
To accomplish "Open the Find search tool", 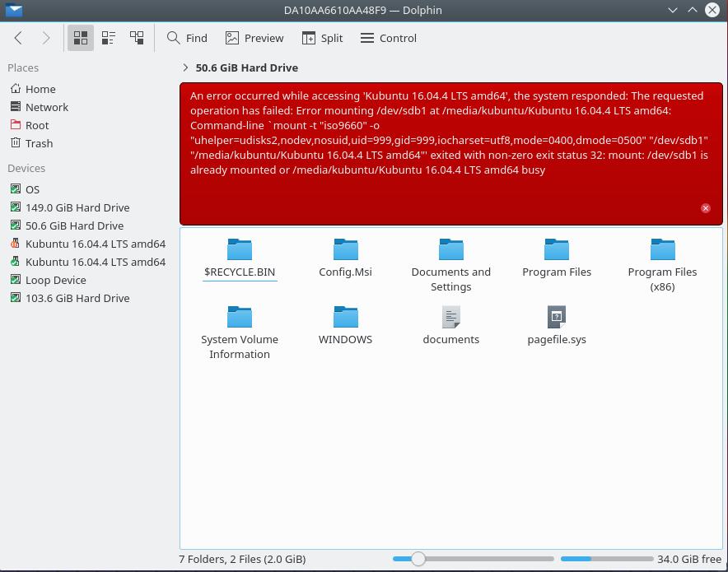I will pyautogui.click(x=187, y=38).
